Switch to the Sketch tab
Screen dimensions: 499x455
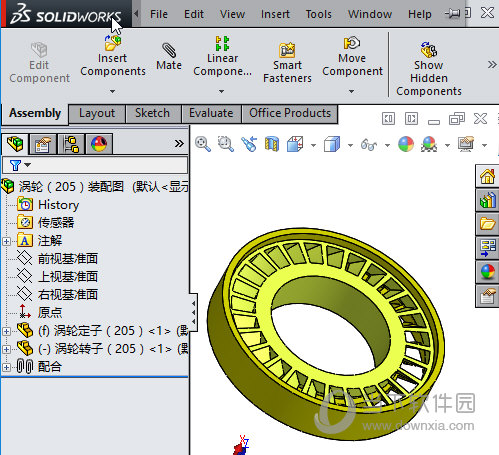[152, 113]
